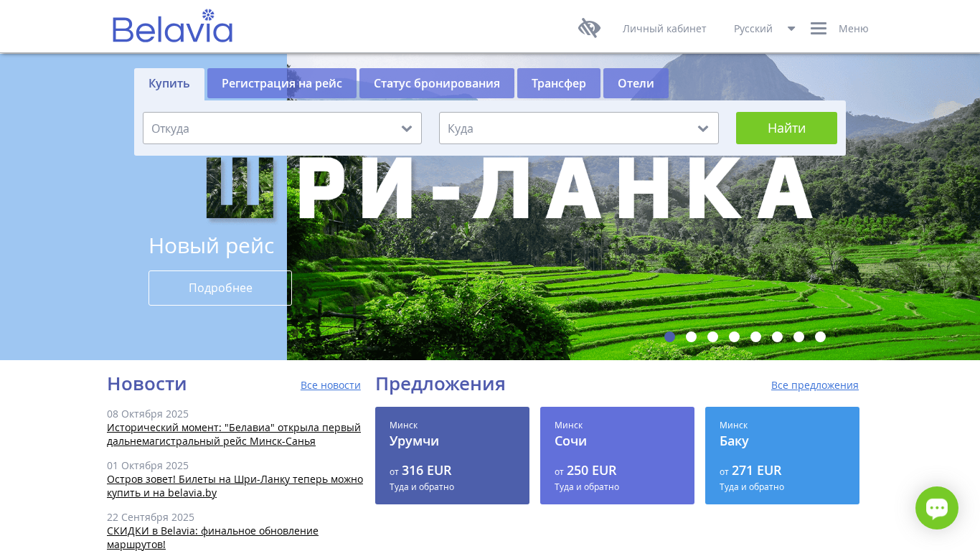This screenshot has width=980, height=551.
Task: Go to the fourth carousel slide dot
Action: (734, 336)
